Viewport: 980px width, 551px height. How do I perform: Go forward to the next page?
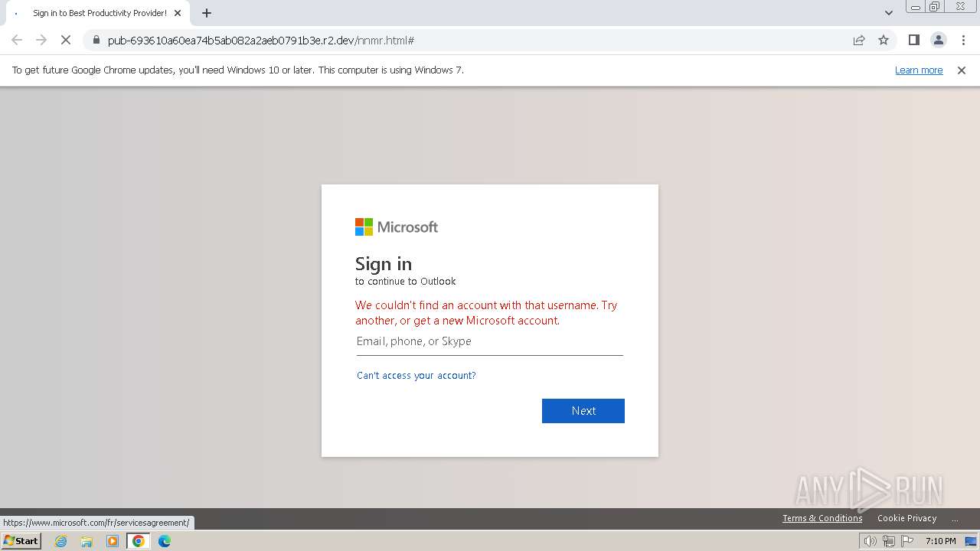point(41,40)
